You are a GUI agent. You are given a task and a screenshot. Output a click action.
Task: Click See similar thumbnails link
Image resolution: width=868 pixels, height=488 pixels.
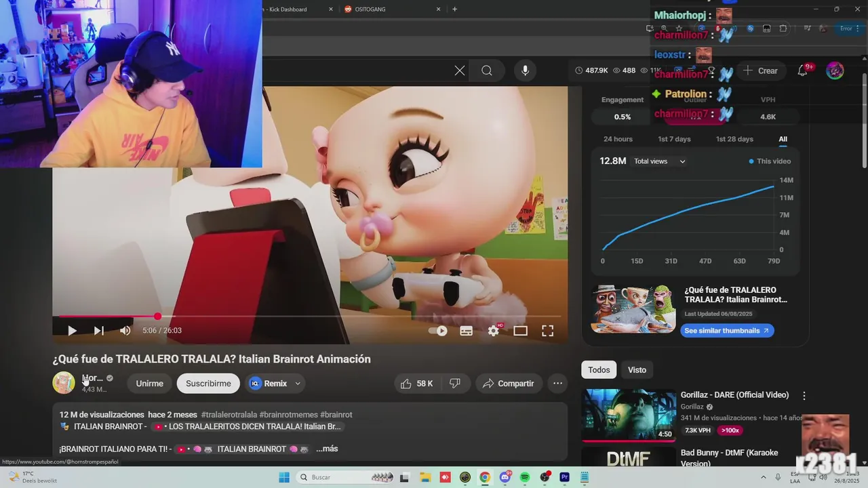click(727, 331)
